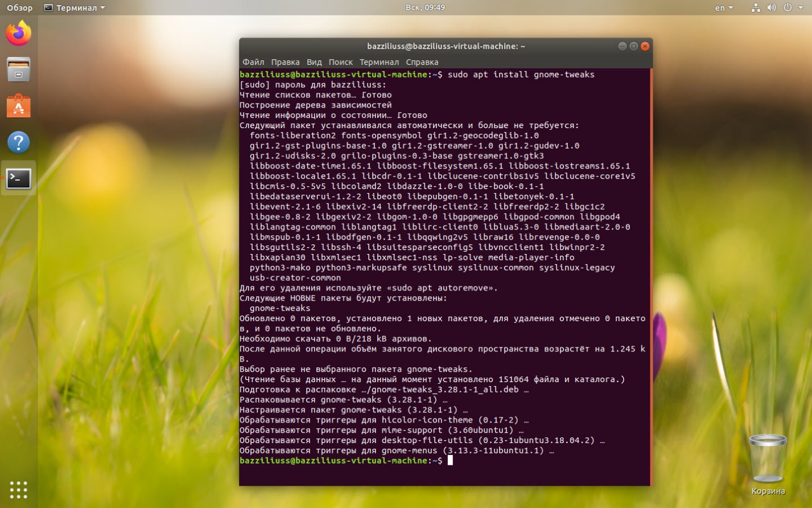Viewport: 812px width, 508px height.
Task: Click the volume speaker icon
Action: click(x=771, y=7)
